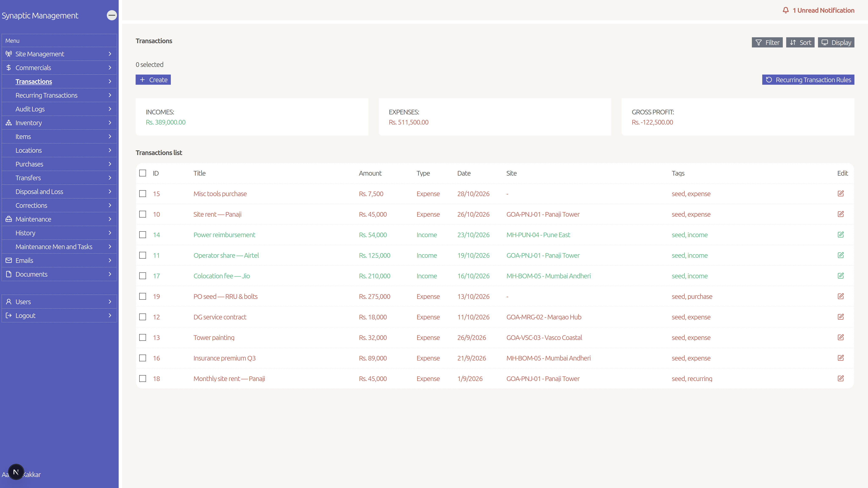
Task: Click the Documents file icon
Action: tap(9, 274)
